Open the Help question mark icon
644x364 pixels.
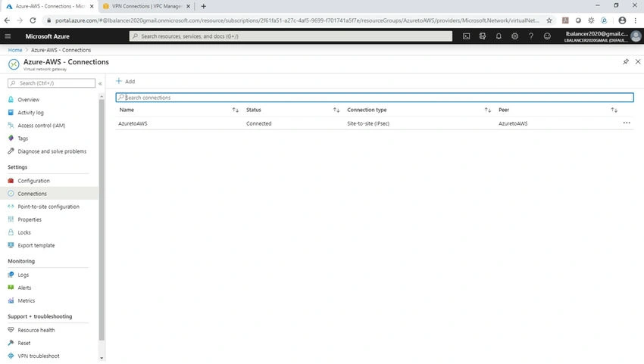530,36
